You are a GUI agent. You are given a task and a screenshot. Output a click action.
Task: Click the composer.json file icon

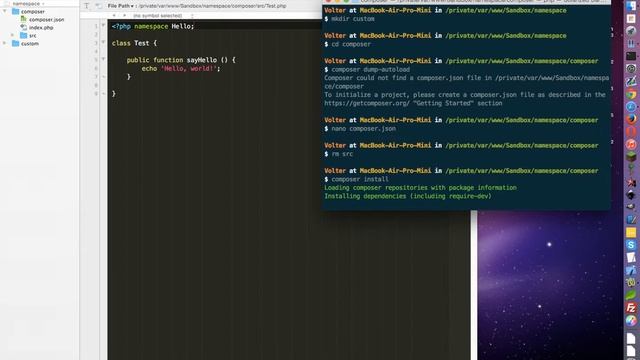click(x=24, y=19)
